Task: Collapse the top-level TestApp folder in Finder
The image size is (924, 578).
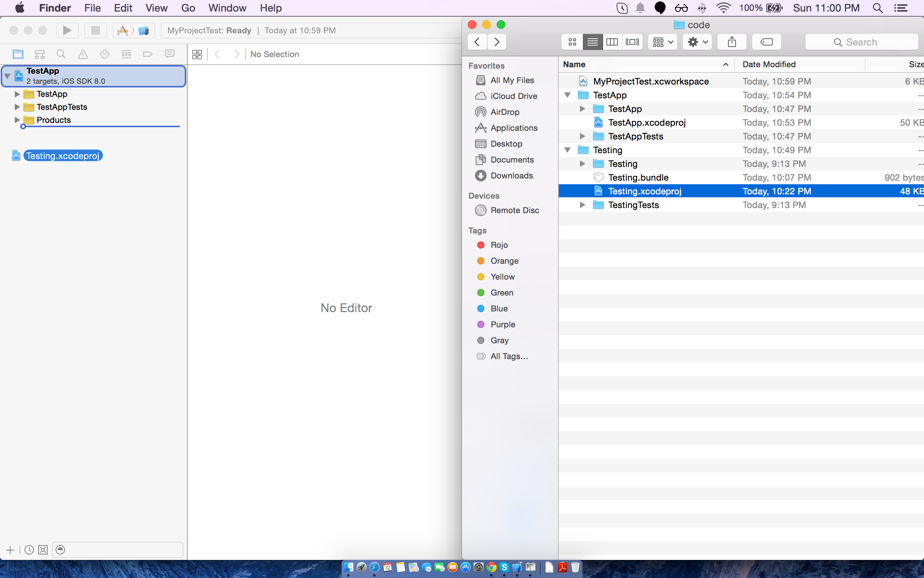Action: (567, 95)
